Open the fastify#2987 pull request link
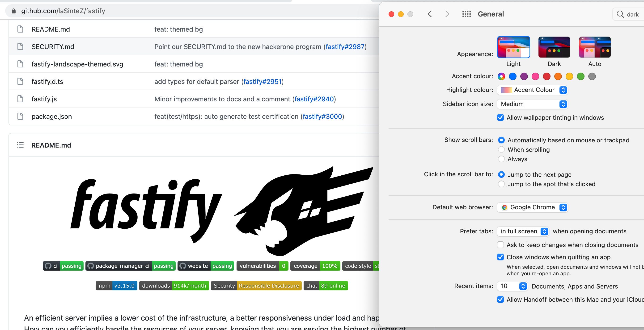The image size is (644, 330). click(345, 47)
